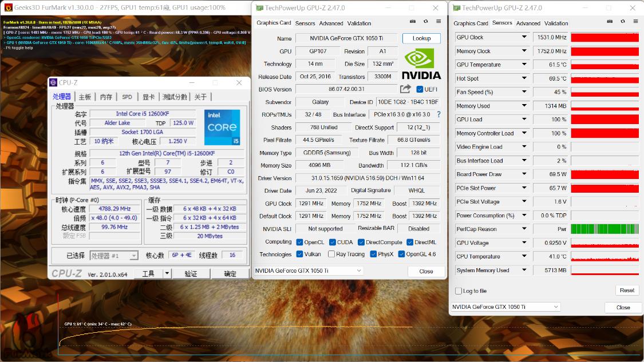Click the Lookup button in GPU-Z
This screenshot has width=644, height=362.
pyautogui.click(x=421, y=38)
